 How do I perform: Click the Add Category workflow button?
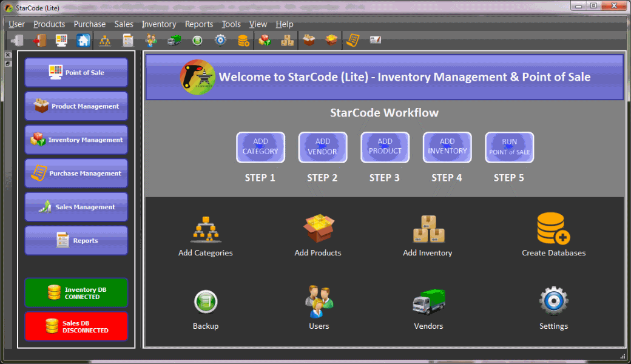click(260, 147)
